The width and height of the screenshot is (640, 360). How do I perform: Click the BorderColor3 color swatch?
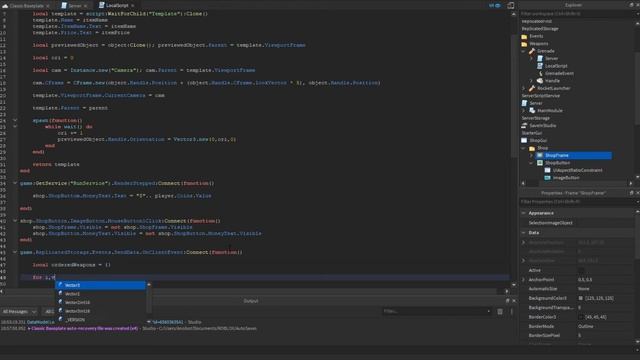tap(581, 317)
